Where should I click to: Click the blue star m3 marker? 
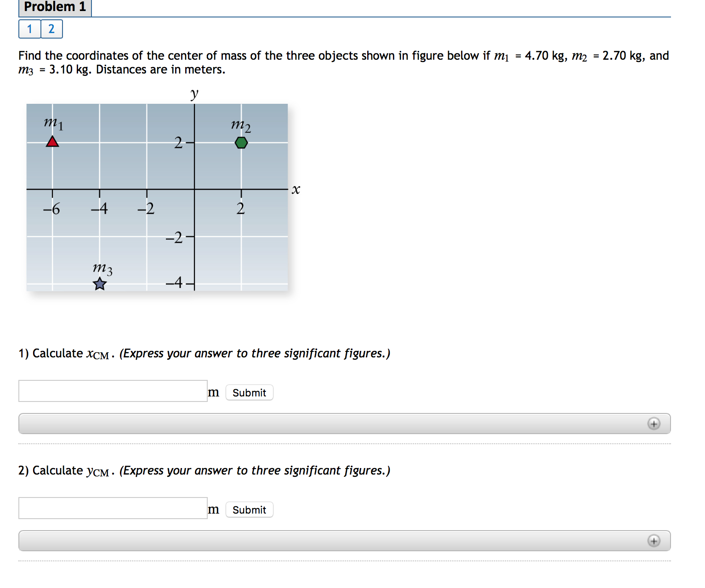(x=100, y=284)
